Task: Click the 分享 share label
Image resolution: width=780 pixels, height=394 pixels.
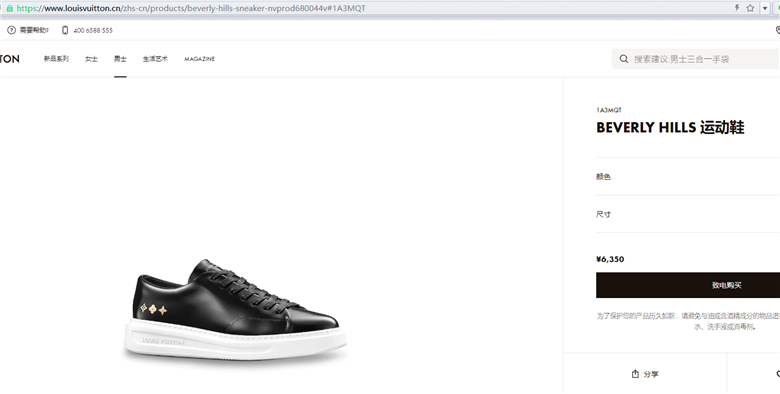Action: (651, 375)
